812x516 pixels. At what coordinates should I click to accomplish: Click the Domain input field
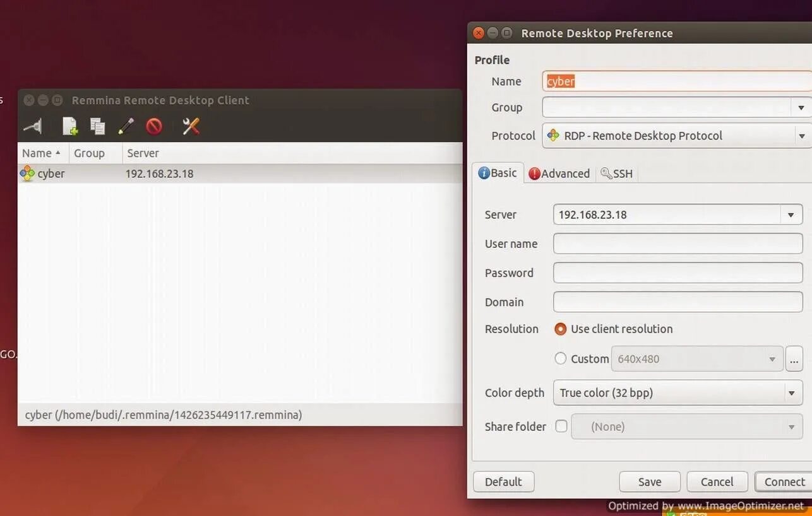[x=678, y=302]
